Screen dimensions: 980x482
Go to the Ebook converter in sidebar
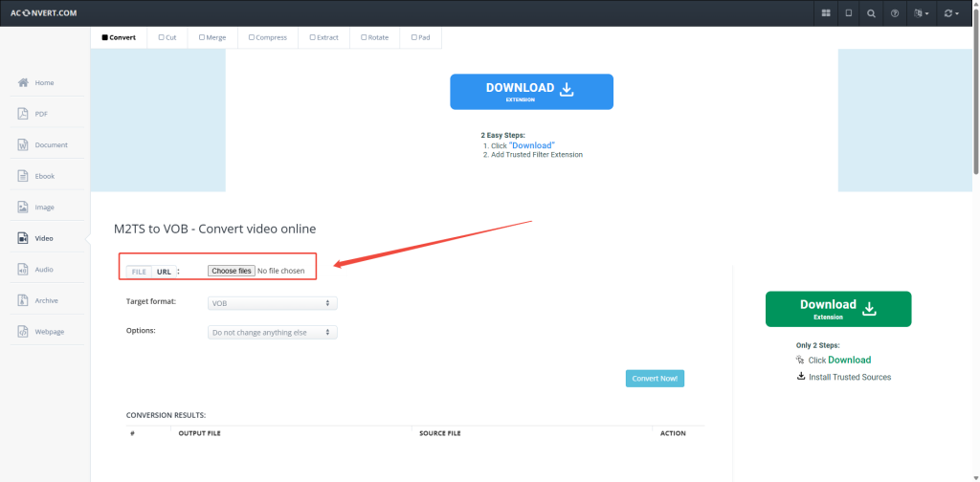tap(44, 176)
